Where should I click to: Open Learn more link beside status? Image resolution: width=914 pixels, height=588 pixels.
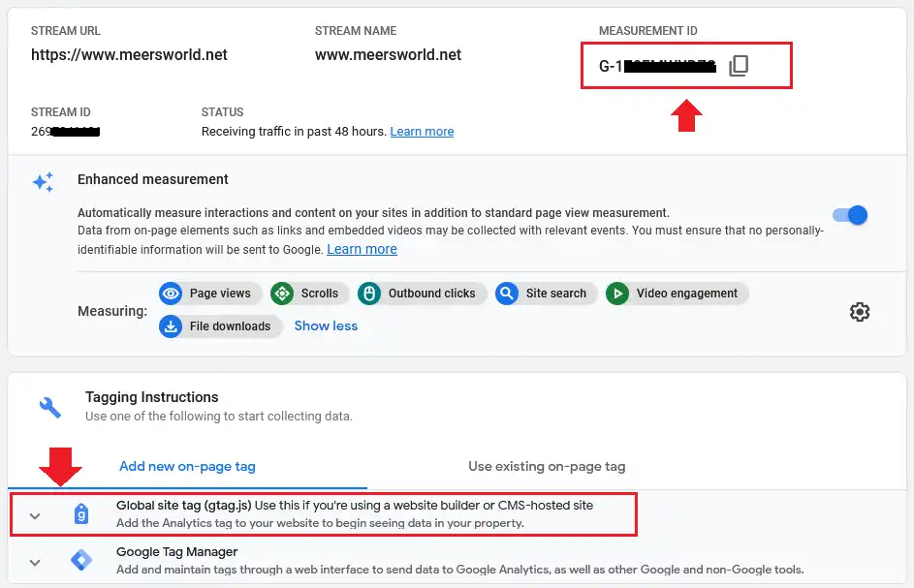pyautogui.click(x=422, y=131)
